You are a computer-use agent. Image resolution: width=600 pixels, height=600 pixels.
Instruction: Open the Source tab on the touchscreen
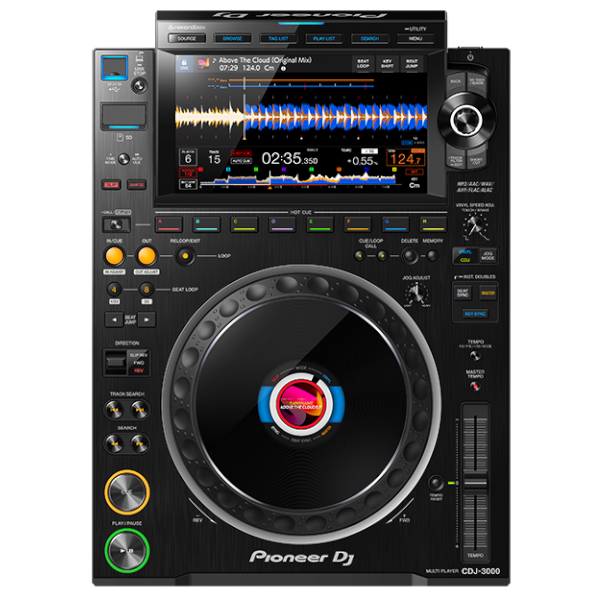(x=186, y=38)
